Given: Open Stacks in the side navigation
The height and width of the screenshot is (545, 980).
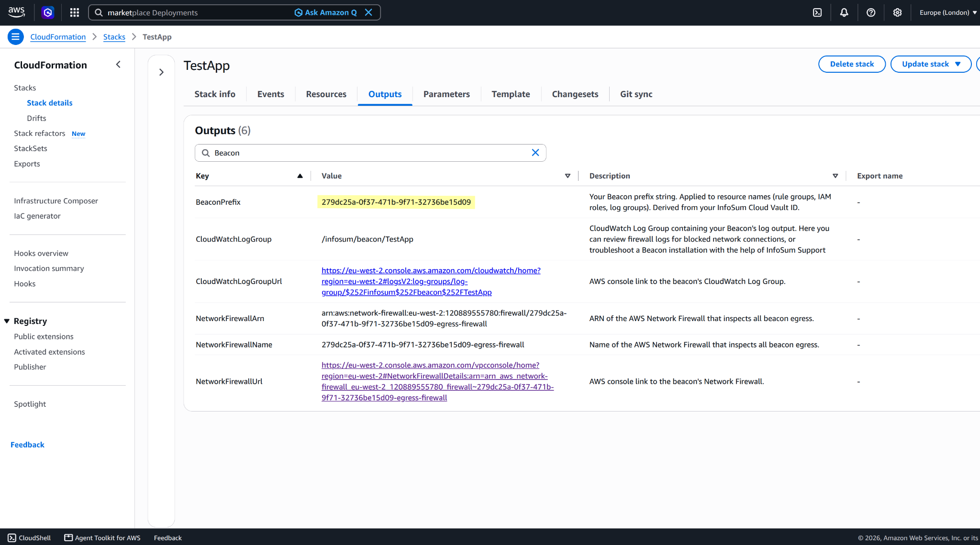Looking at the screenshot, I should 25,88.
